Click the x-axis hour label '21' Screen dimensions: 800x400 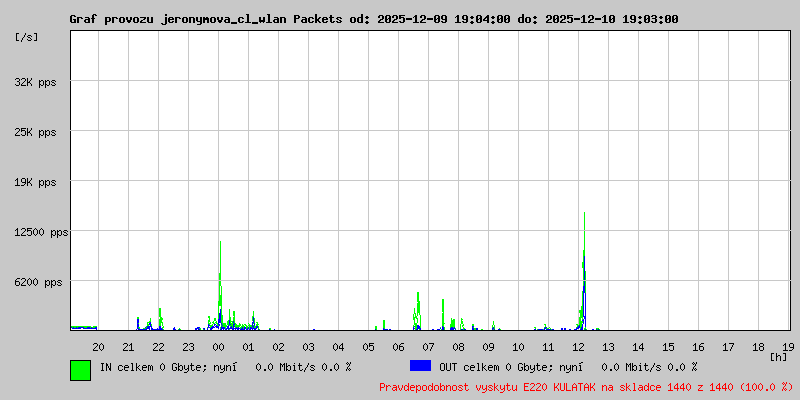pyautogui.click(x=129, y=347)
